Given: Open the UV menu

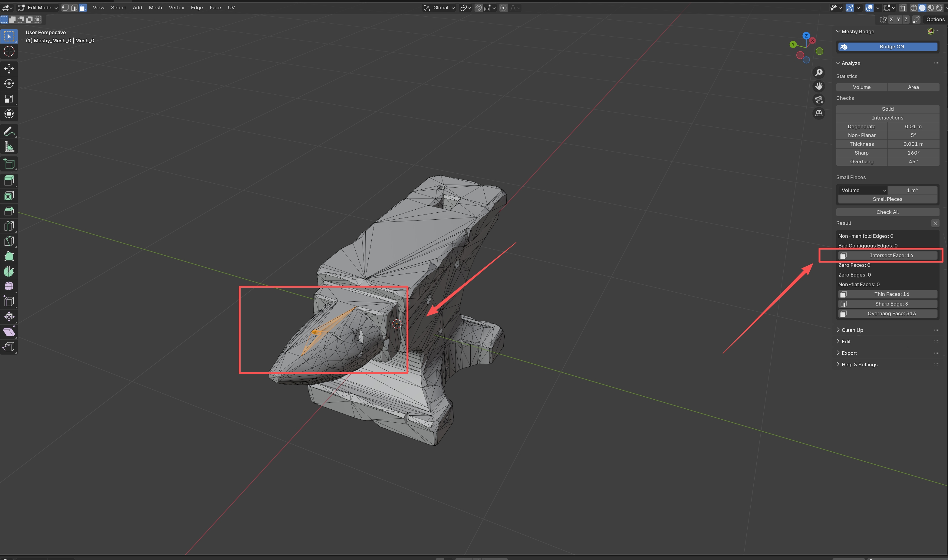Looking at the screenshot, I should pyautogui.click(x=231, y=8).
